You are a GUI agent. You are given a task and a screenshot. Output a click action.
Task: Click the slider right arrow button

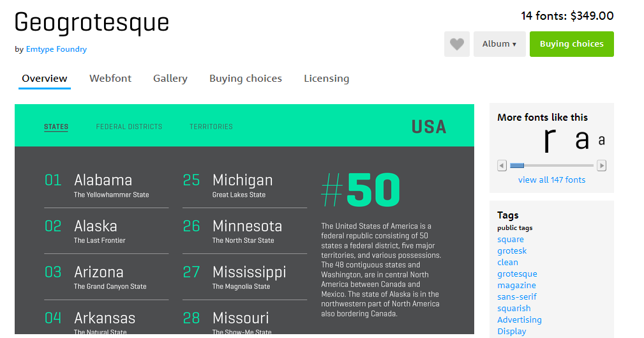(602, 165)
